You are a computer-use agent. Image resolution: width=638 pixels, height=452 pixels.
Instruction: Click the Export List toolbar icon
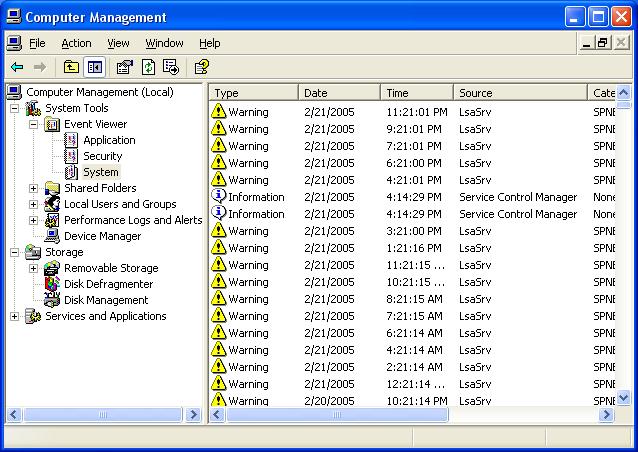[x=170, y=67]
